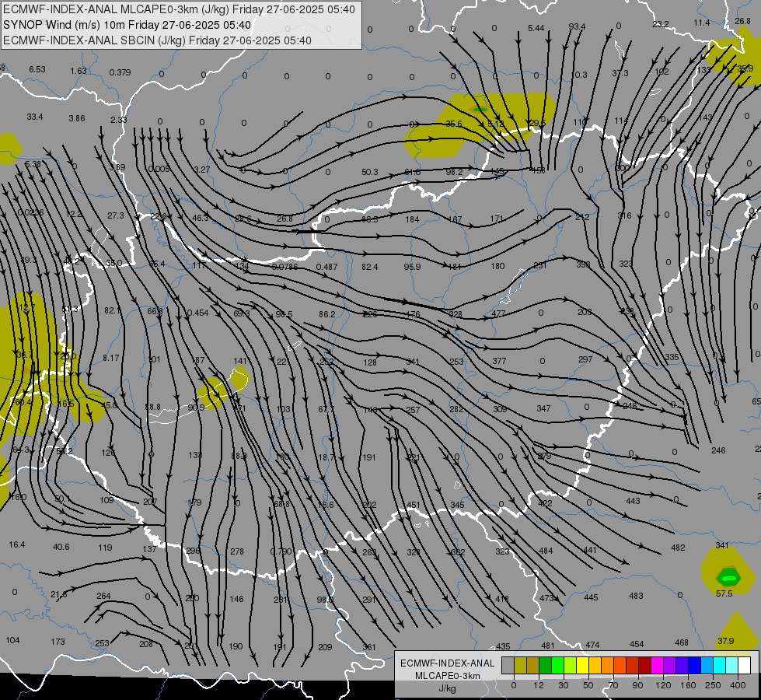Click the map value '209'
The image size is (761, 700).
tap(325, 647)
